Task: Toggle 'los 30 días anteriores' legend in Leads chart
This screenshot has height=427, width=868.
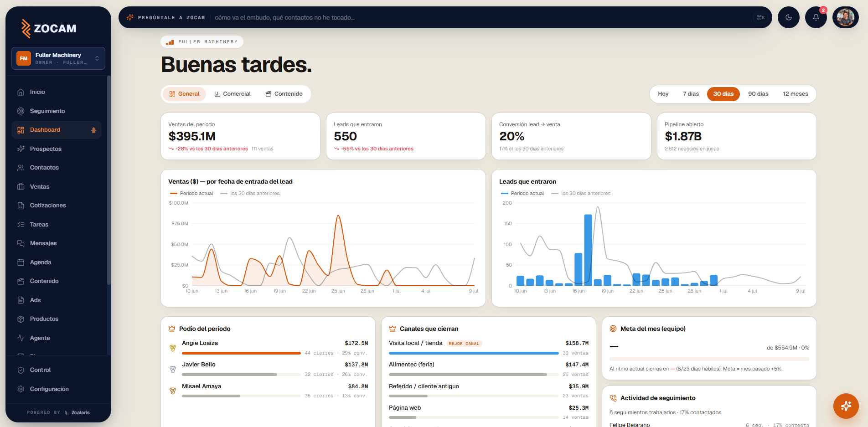Action: (581, 193)
